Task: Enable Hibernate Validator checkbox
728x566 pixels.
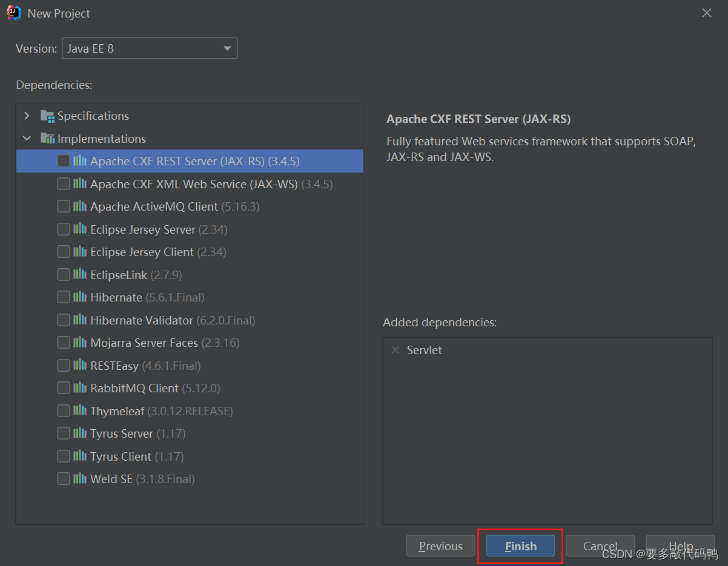Action: [64, 320]
